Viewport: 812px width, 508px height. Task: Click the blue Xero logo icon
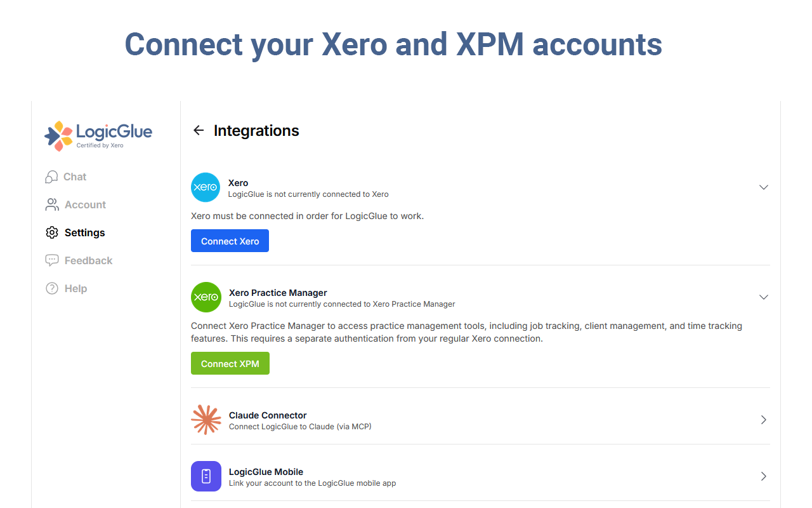coord(206,187)
